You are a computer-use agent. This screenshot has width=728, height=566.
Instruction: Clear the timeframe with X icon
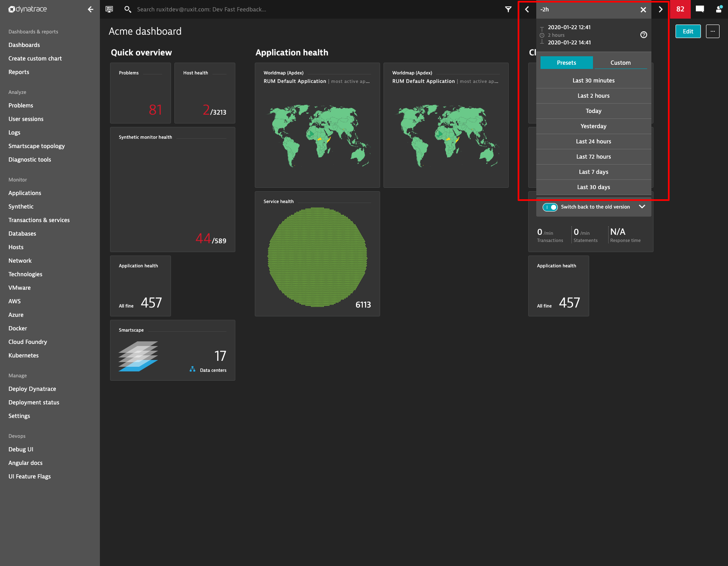(643, 10)
